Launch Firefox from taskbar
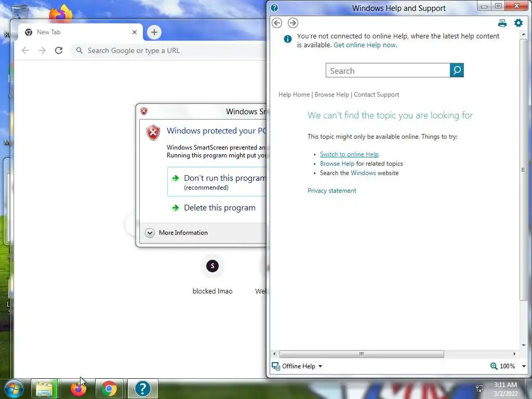 click(x=78, y=389)
